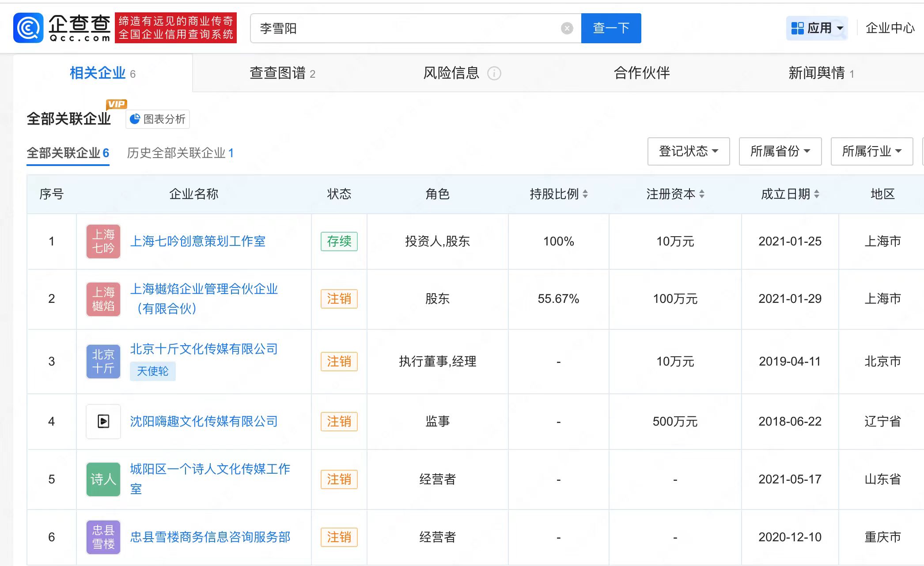The height and width of the screenshot is (566, 924).
Task: Click inside the search input field
Action: (398, 28)
